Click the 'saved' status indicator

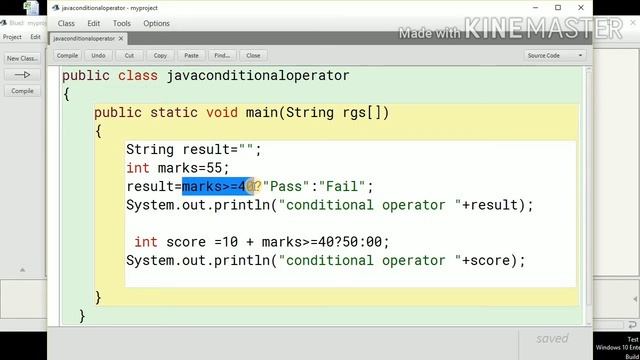[x=552, y=338]
